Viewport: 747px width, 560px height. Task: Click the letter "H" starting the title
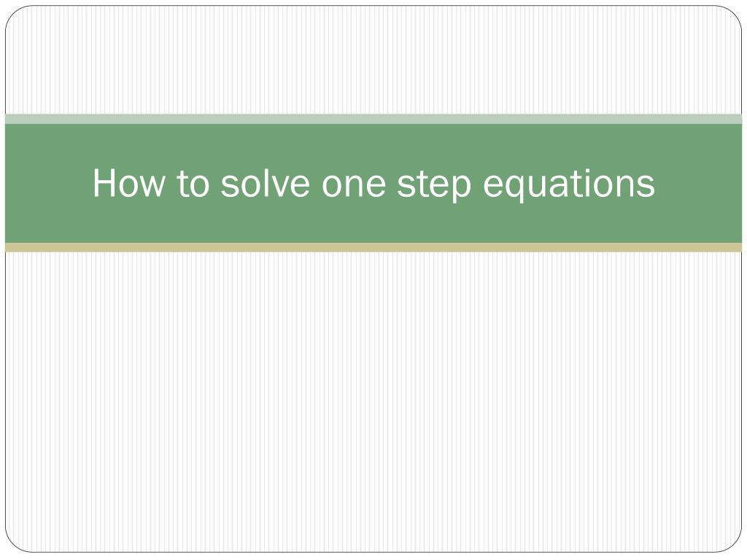[x=104, y=182]
